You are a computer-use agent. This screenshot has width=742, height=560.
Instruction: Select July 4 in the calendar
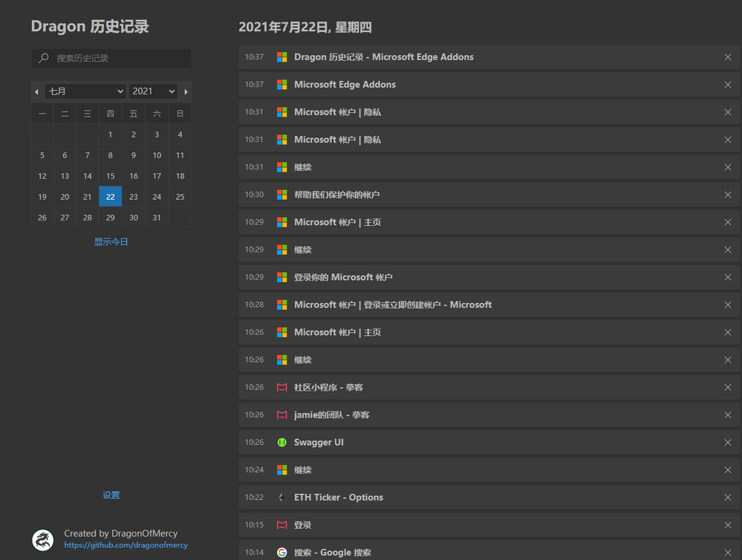pos(180,134)
